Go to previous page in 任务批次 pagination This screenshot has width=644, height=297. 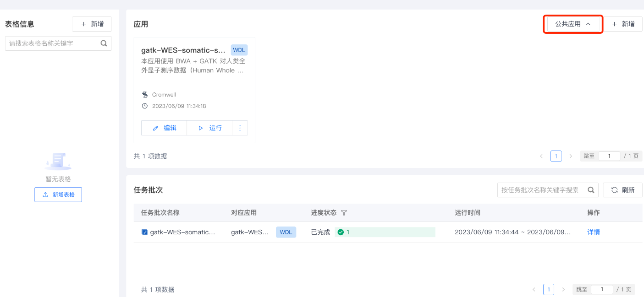[534, 289]
